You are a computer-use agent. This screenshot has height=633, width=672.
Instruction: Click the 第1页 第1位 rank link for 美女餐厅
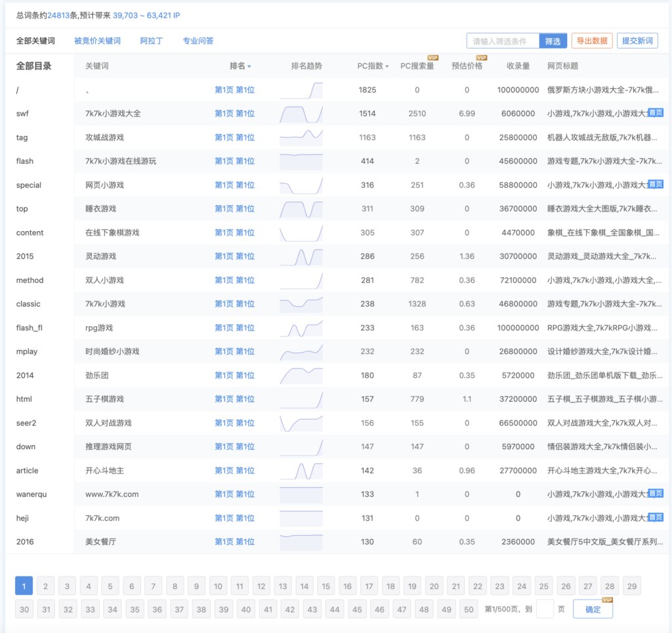pyautogui.click(x=234, y=542)
